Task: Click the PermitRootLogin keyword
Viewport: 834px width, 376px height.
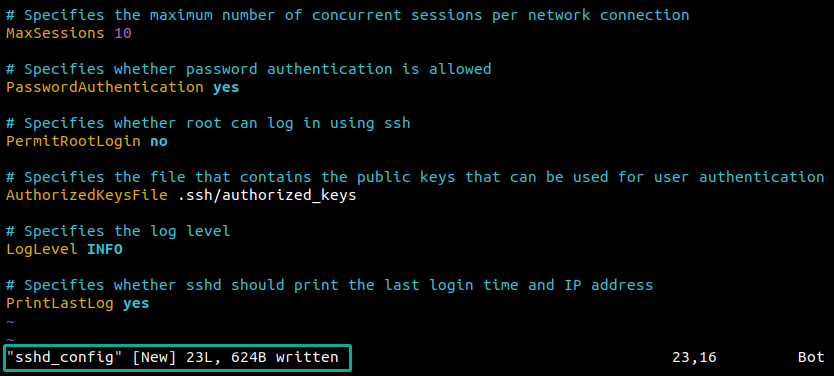Action: (73, 141)
